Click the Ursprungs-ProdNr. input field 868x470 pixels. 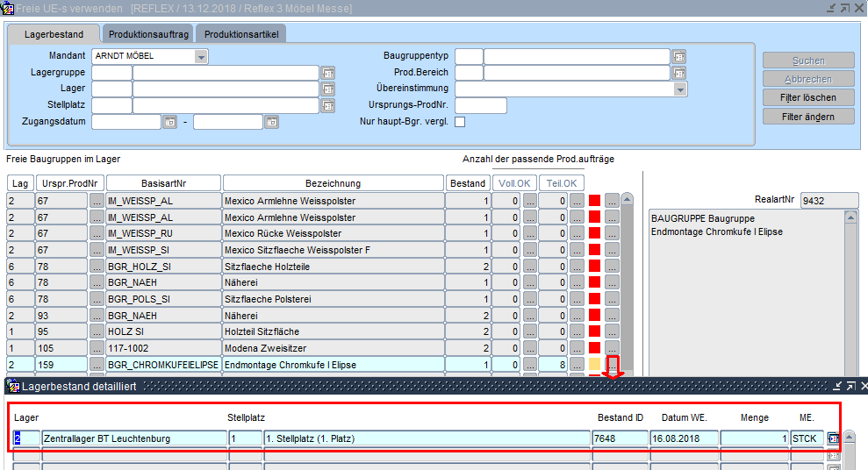pyautogui.click(x=481, y=106)
